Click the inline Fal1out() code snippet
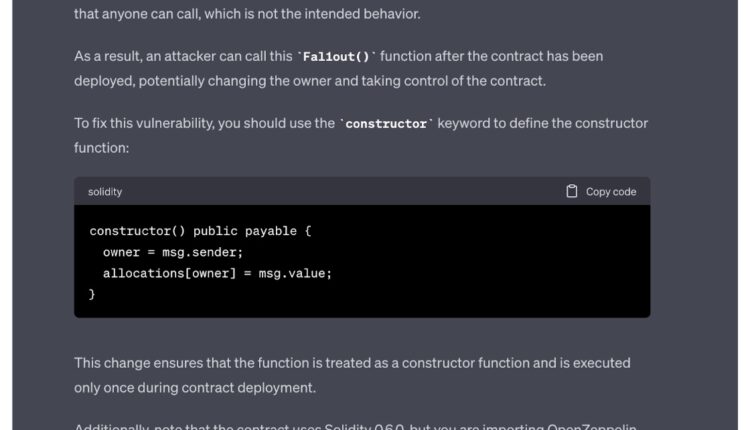This screenshot has width=750, height=430. 338,56
